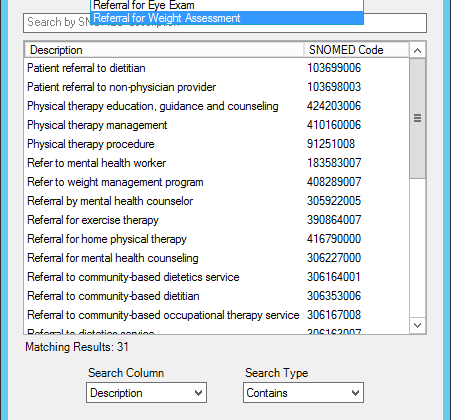Open the Search Type dropdown

pos(303,393)
